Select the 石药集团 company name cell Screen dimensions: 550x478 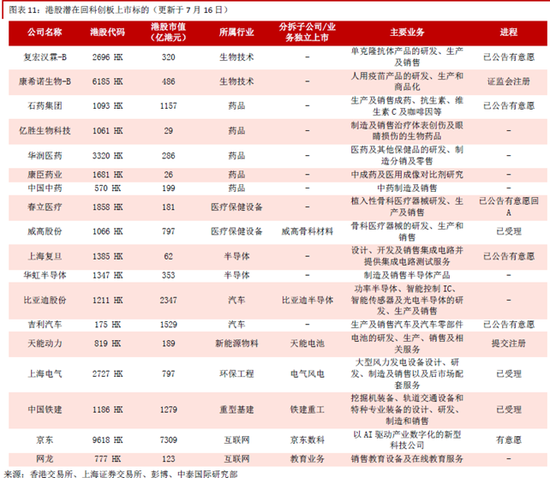pyautogui.click(x=45, y=106)
